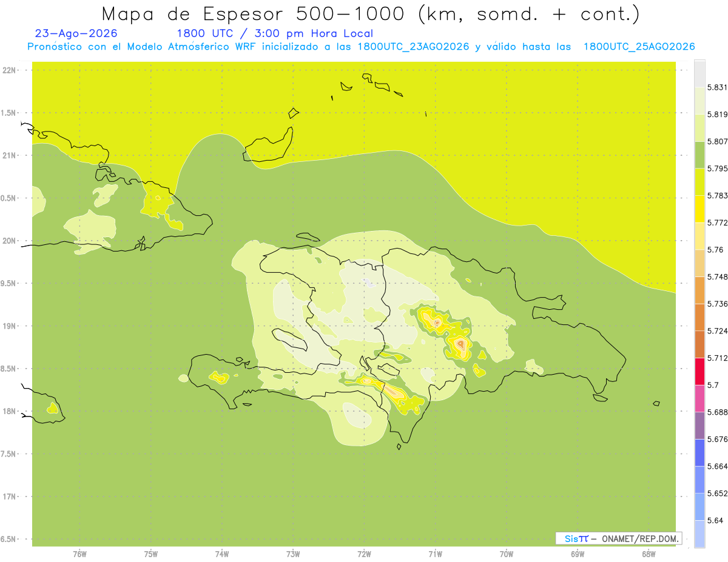
Task: Click the 75W longitude label
Action: (x=151, y=554)
